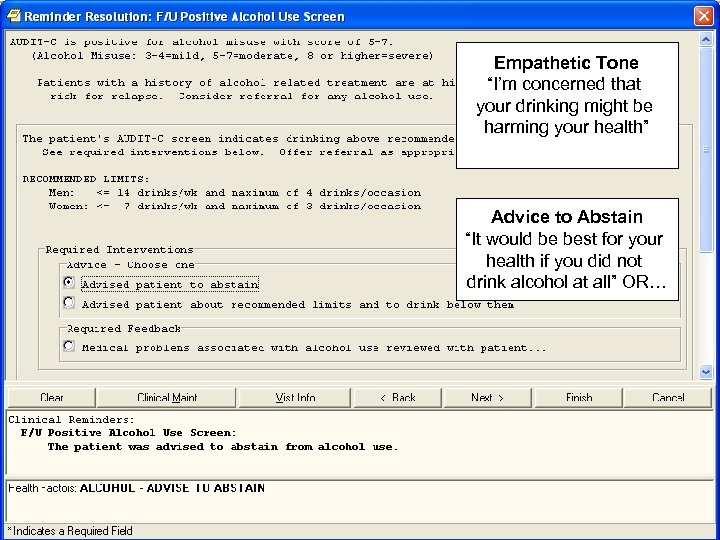Click the 'Women: <= 7 drinks/wk' line

235,206
